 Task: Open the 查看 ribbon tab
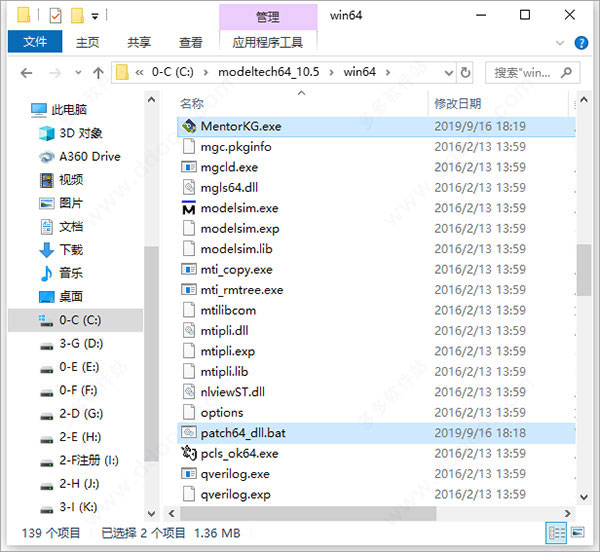[191, 42]
